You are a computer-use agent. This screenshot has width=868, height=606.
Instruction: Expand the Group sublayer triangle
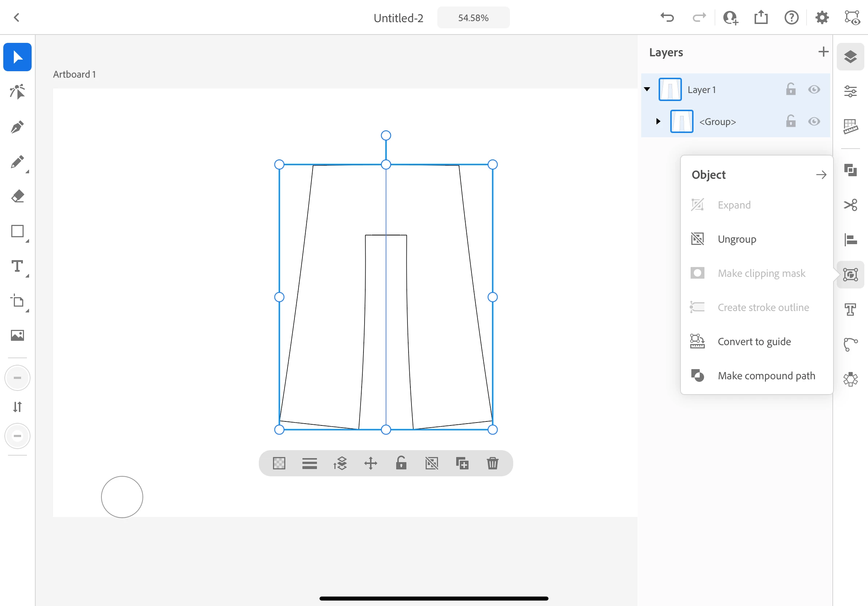pyautogui.click(x=658, y=122)
